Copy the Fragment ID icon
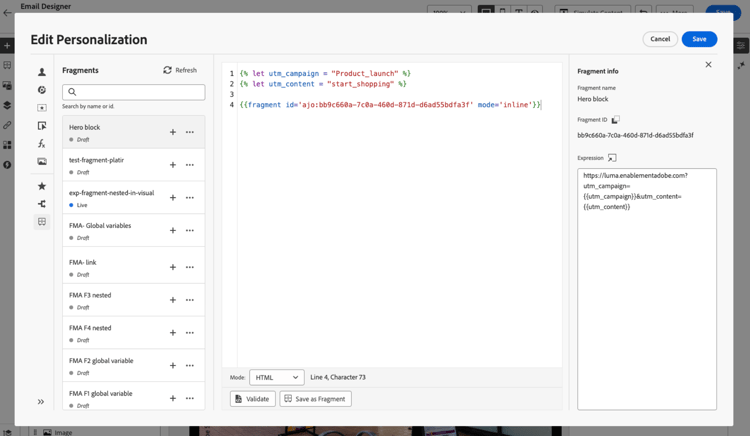The width and height of the screenshot is (750, 436). tap(616, 120)
